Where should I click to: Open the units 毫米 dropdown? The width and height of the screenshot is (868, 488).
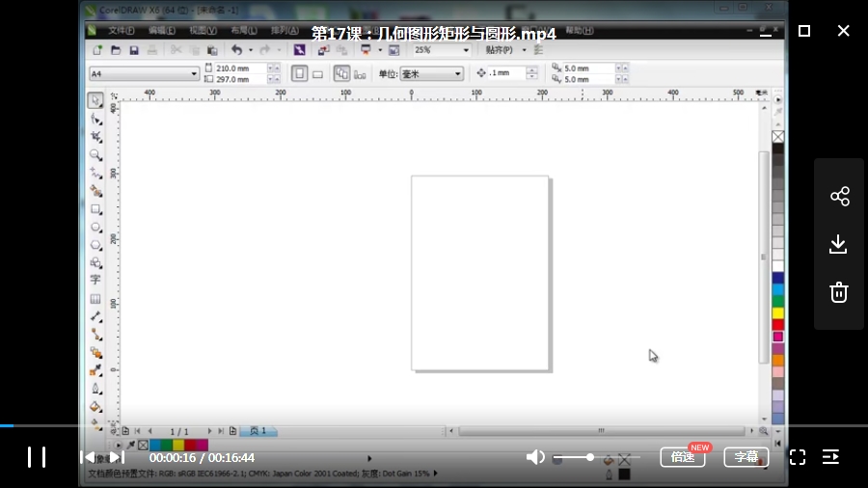coord(457,73)
